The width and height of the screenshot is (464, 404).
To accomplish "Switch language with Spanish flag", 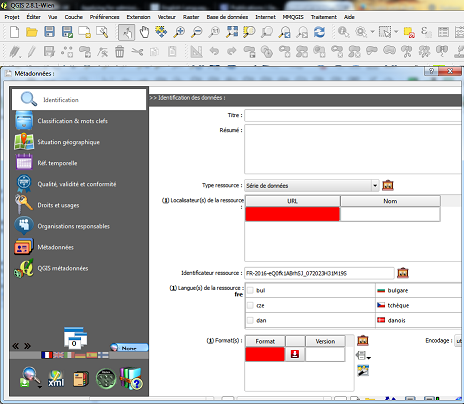I will [x=92, y=355].
